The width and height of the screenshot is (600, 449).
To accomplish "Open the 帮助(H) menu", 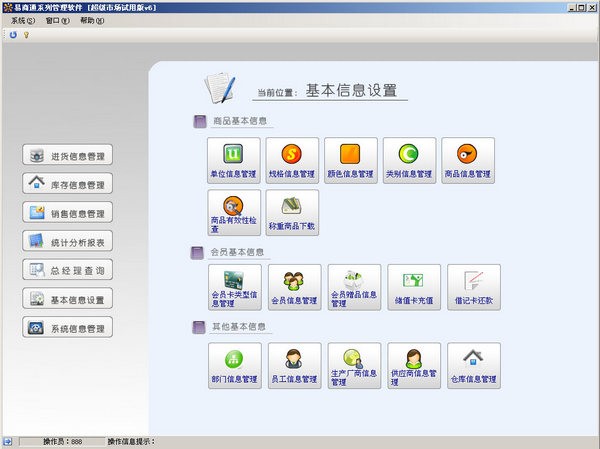I will [92, 21].
